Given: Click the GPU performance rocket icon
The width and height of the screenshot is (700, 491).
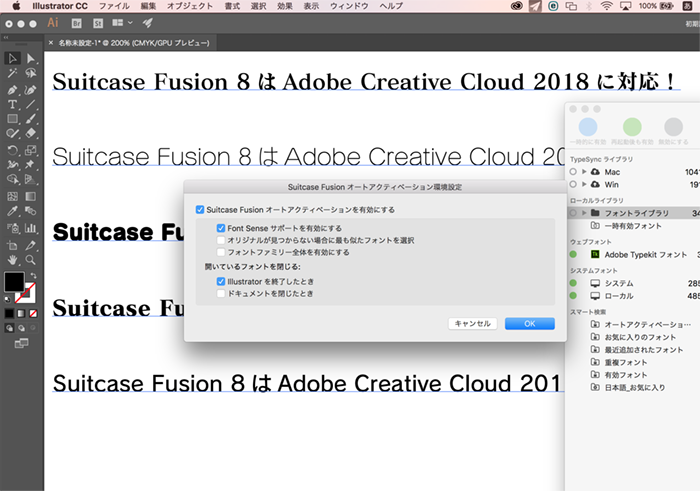Looking at the screenshot, I should coord(147,23).
